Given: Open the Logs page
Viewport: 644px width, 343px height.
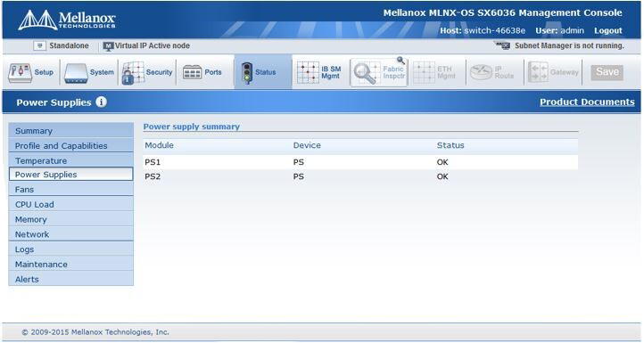Looking at the screenshot, I should (x=71, y=249).
